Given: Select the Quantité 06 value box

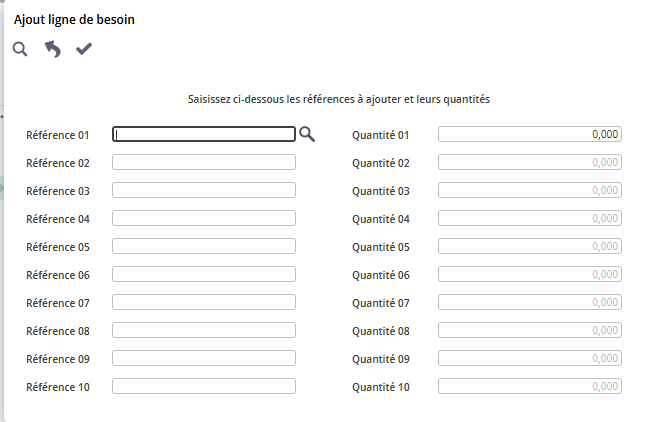Looking at the screenshot, I should click(x=530, y=274).
